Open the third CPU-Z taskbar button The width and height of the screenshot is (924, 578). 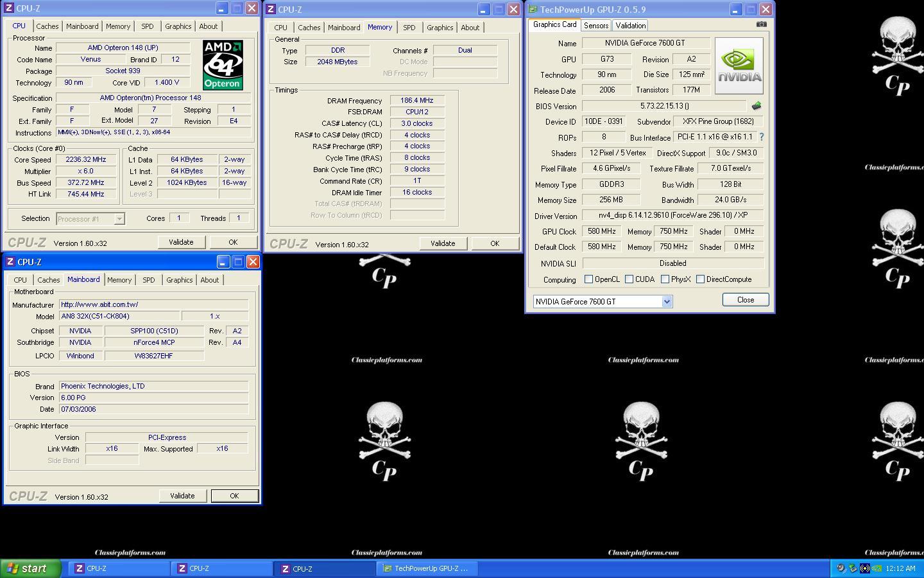325,568
